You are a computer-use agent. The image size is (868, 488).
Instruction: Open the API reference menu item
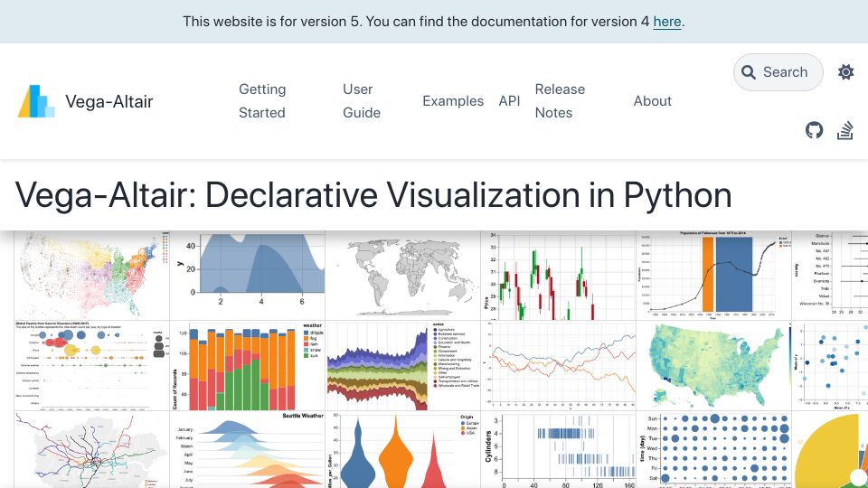pyautogui.click(x=509, y=100)
